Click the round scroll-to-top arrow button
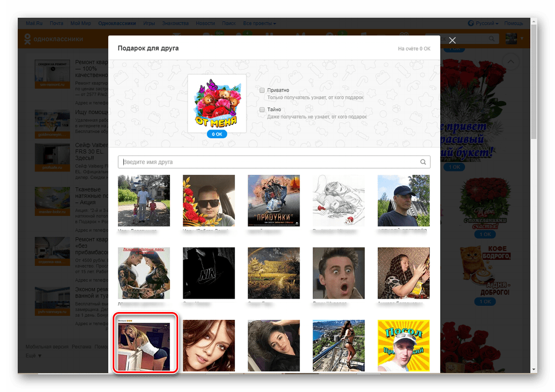 [511, 62]
